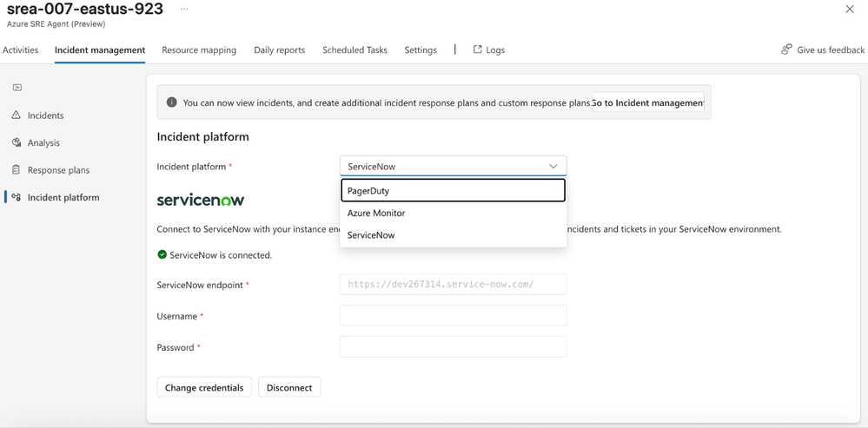Viewport: 868px width, 428px height.
Task: Click the 'srea-007-eastus-923' title
Action: 84,9
